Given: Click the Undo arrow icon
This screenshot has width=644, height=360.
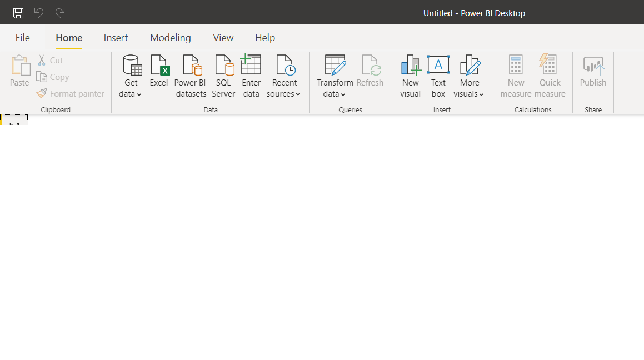Looking at the screenshot, I should click(38, 13).
